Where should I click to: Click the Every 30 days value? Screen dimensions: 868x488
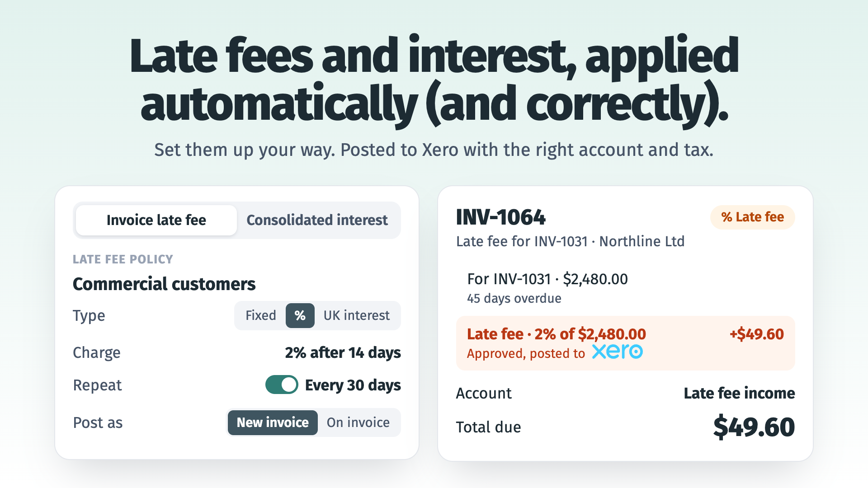coord(353,385)
